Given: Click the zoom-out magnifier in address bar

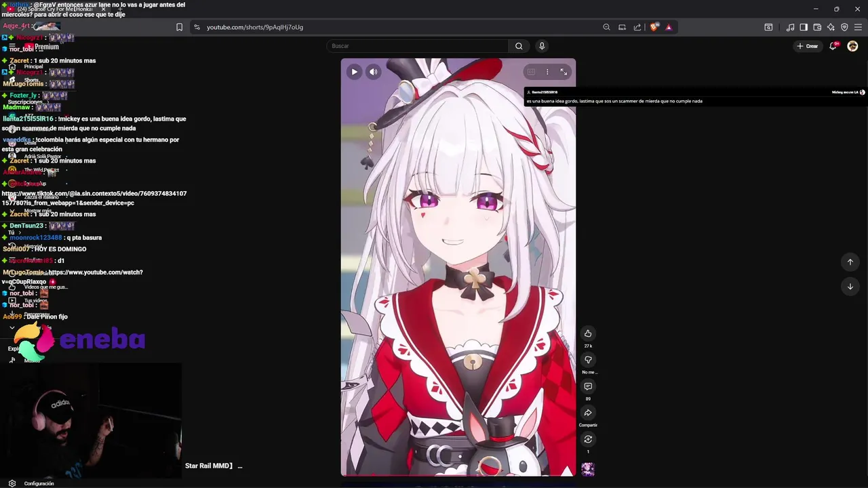Looking at the screenshot, I should coord(606,27).
